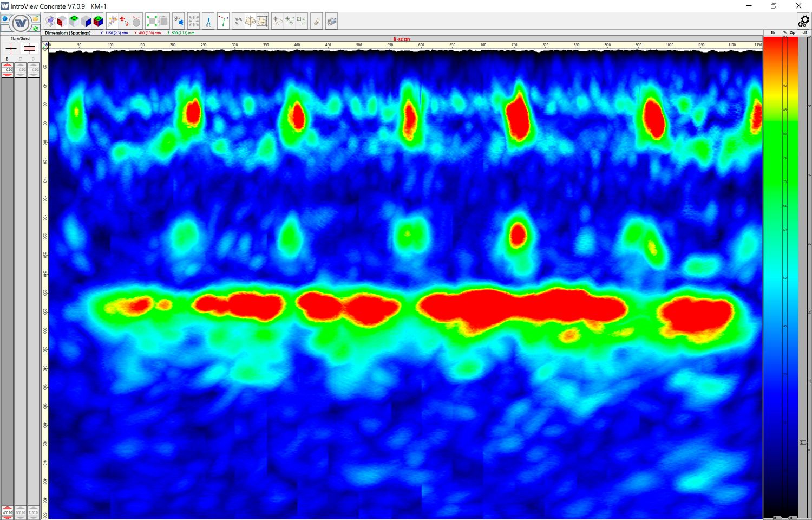Click the green refresh arrows icon
812x520 pixels.
pyautogui.click(x=36, y=28)
